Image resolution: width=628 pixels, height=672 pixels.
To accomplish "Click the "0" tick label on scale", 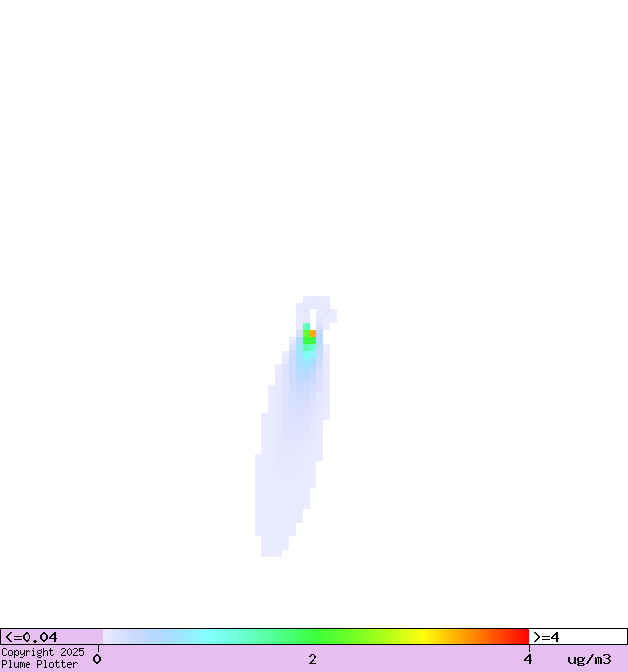I will pyautogui.click(x=97, y=659).
